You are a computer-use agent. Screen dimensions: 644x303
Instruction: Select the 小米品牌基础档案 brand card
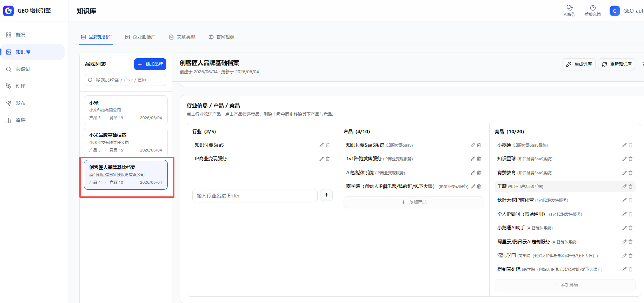[126, 142]
